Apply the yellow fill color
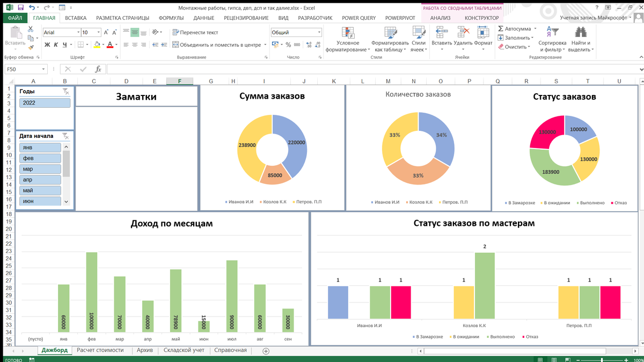 coord(97,45)
